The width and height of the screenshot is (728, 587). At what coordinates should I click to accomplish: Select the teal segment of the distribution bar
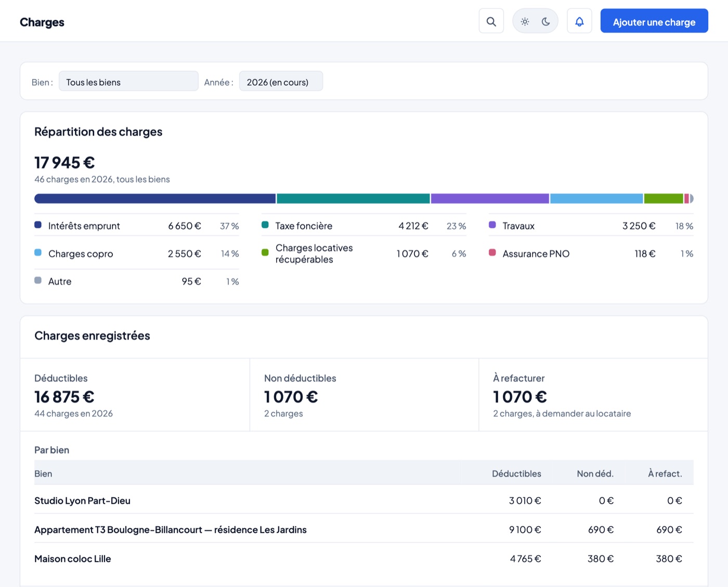pos(353,199)
